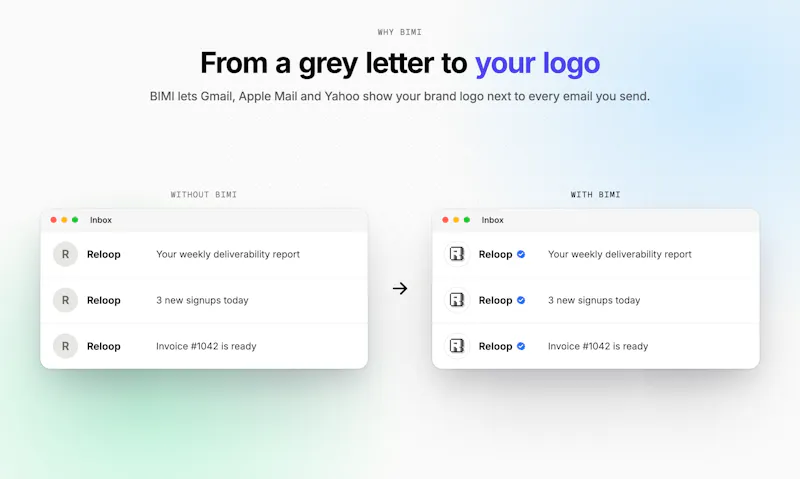The image size is (800, 479).
Task: Click Reloop sender name in second With BIMI row
Action: (495, 300)
